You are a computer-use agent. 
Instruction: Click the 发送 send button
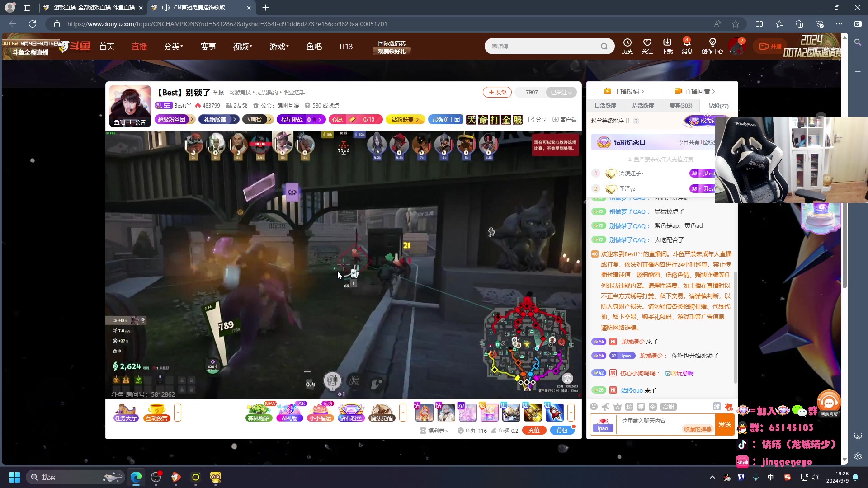coord(725,424)
